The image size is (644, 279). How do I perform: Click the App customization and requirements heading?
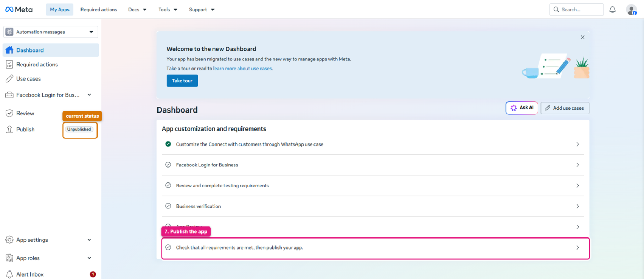(214, 129)
